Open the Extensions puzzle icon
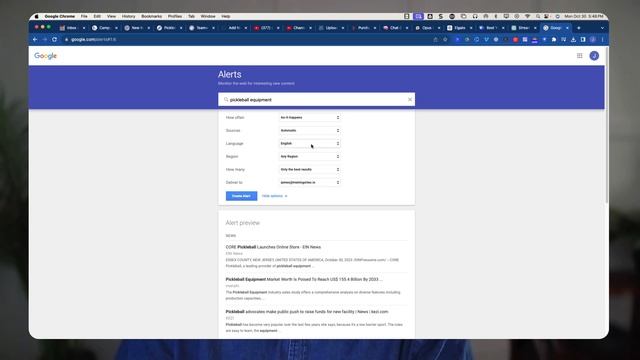Viewport: 640px width, 360px height. [554, 40]
